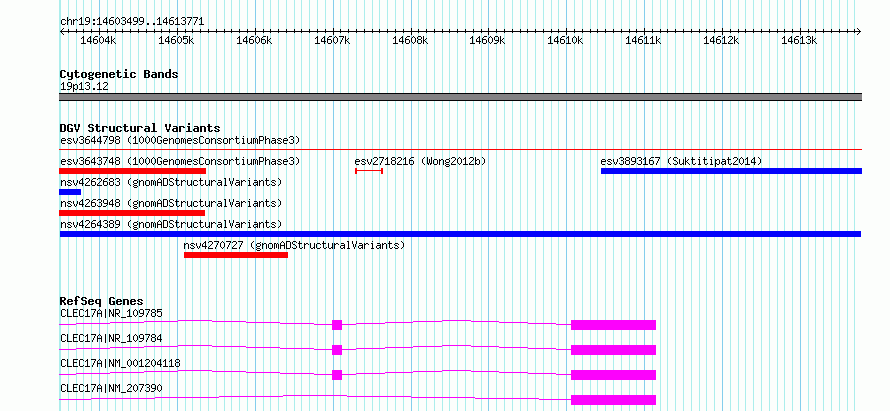Click the gray 19p13.12 cytogenetic band bar
Screen dimensions: 890x411
pos(460,97)
